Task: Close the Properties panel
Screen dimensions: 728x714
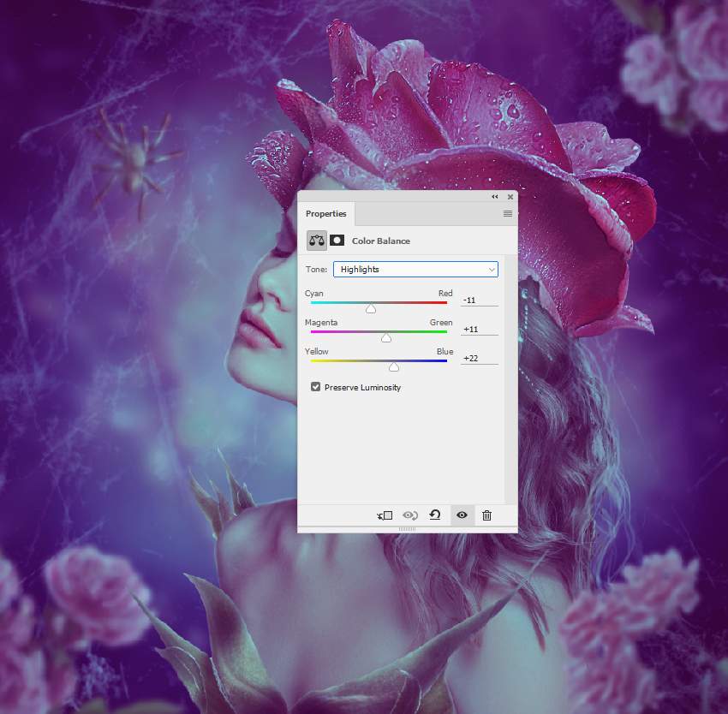Action: click(x=510, y=197)
